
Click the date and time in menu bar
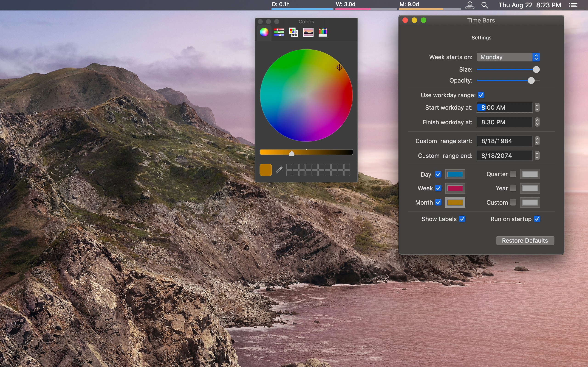point(529,5)
